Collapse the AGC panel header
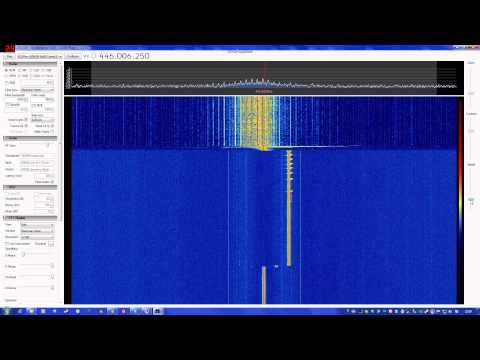 (30, 187)
